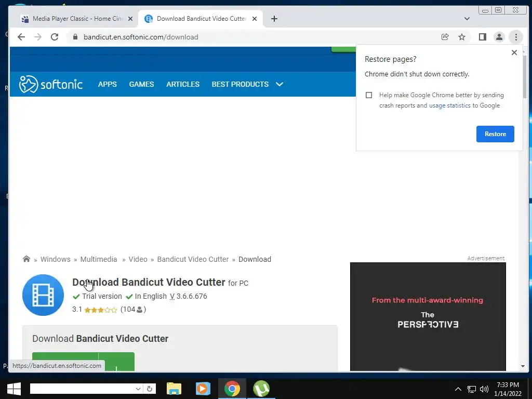Click the version number 3.6.6.676

click(x=192, y=296)
